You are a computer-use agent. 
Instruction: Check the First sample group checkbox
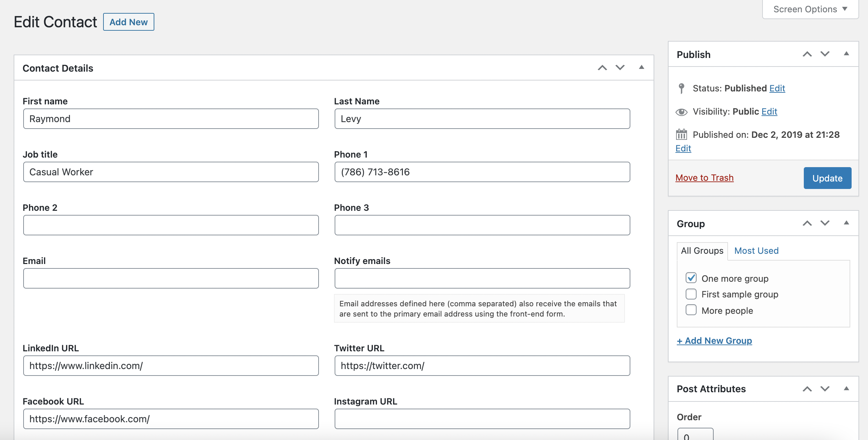tap(691, 294)
